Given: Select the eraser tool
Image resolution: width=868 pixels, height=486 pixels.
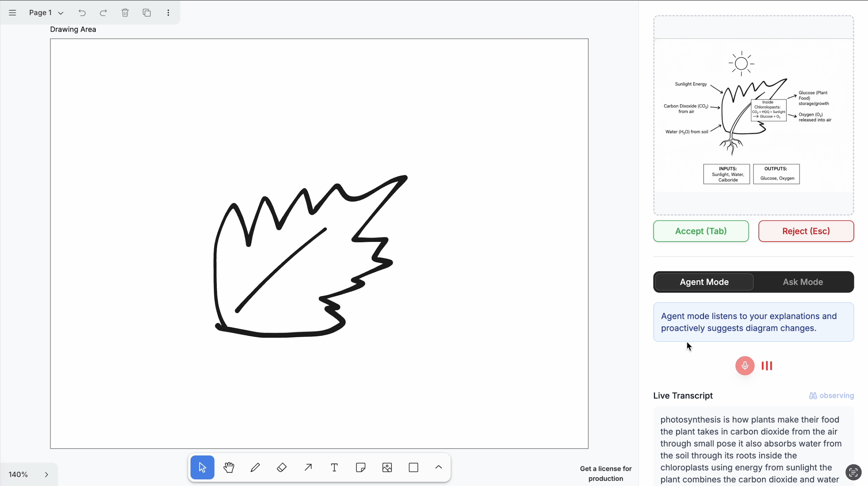Looking at the screenshot, I should coord(281,467).
